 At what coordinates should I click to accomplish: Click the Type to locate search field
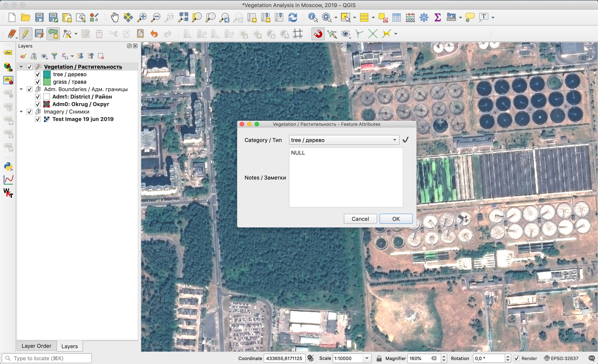point(47,358)
